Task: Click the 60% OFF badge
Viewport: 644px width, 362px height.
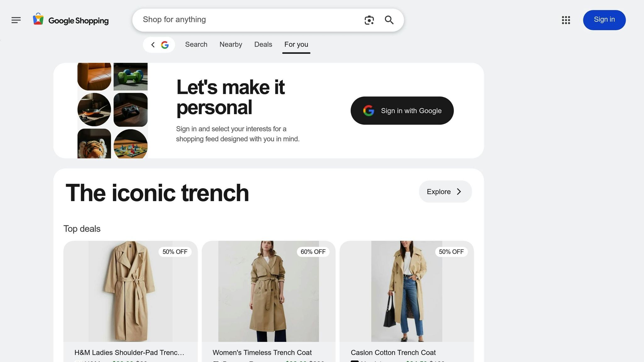Action: [313, 252]
